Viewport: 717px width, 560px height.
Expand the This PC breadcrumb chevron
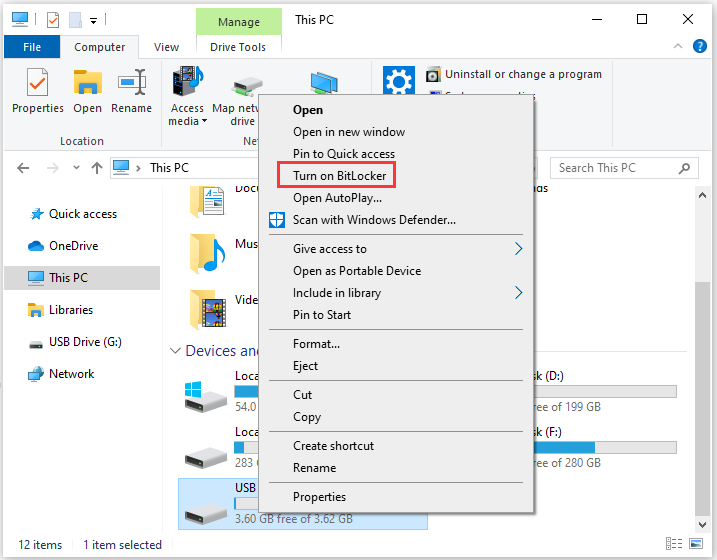pyautogui.click(x=138, y=168)
